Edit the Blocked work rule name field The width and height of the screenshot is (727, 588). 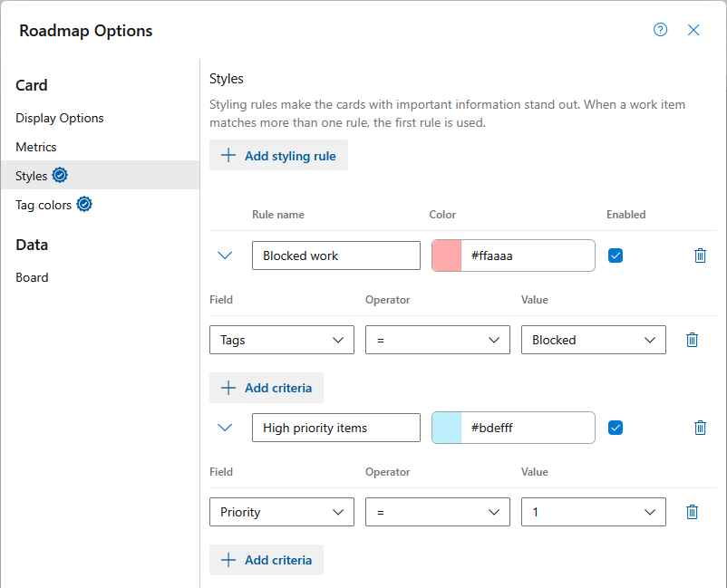tap(336, 255)
